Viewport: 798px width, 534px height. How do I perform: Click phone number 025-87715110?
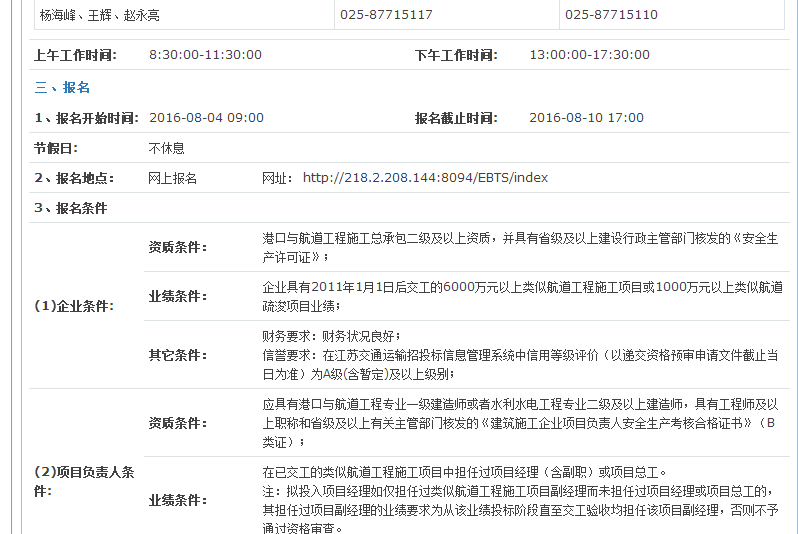coord(611,15)
